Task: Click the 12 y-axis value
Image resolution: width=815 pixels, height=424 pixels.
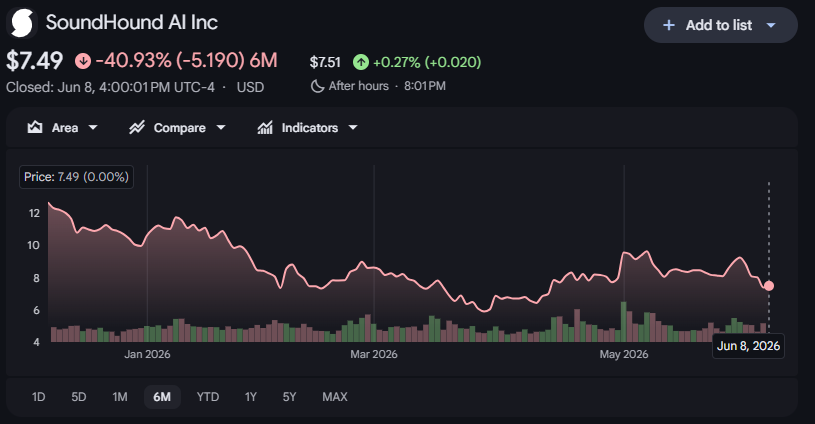Action: pos(34,213)
